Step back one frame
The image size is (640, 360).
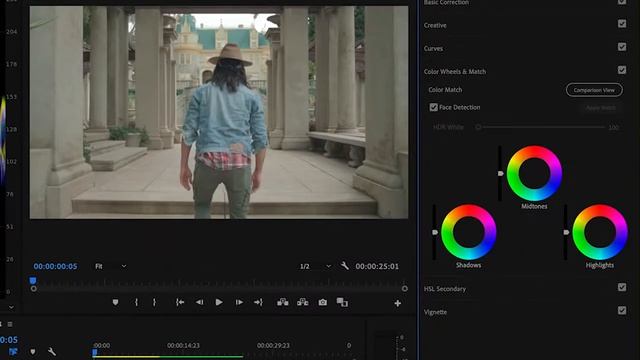(200, 302)
